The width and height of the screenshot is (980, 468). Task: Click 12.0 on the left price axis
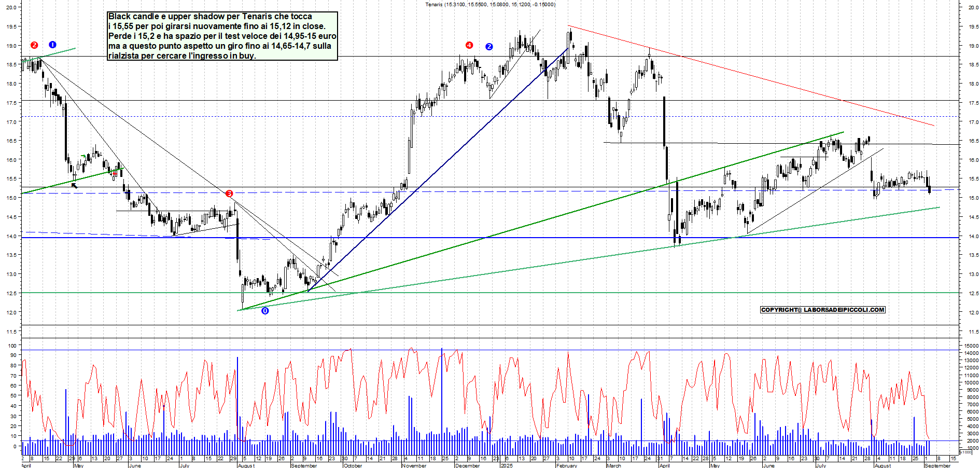11,312
